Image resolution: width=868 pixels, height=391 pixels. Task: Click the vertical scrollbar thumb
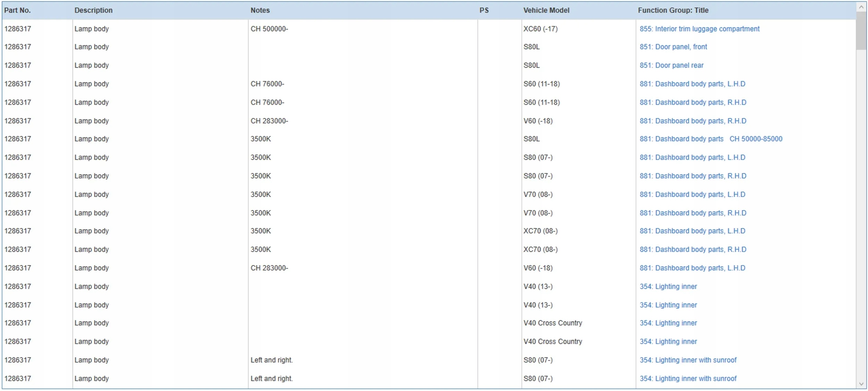point(861,31)
